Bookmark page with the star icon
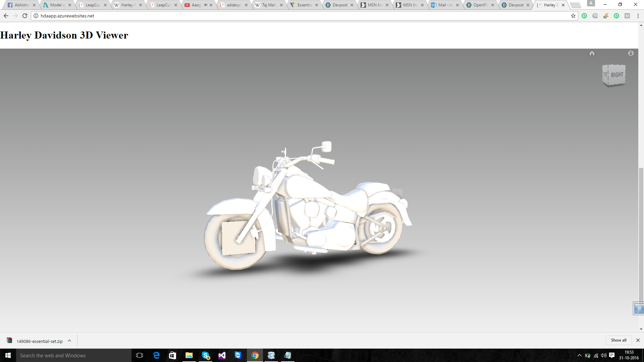 point(573,16)
